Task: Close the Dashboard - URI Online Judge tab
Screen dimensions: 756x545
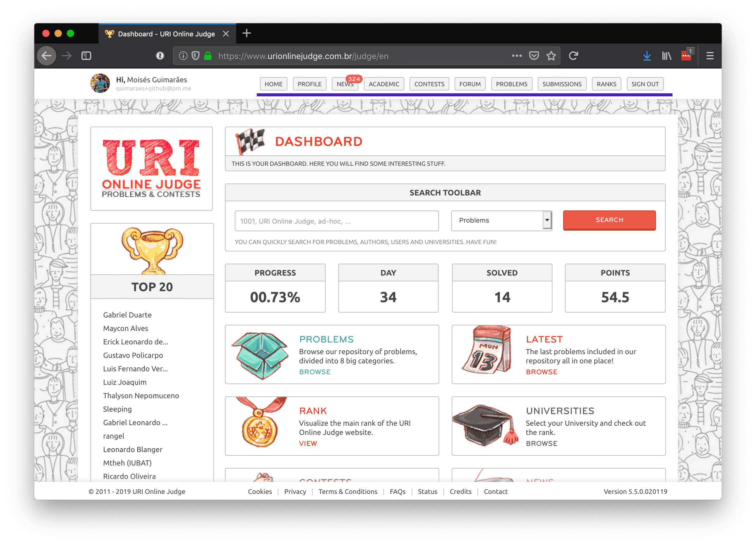Action: 226,34
